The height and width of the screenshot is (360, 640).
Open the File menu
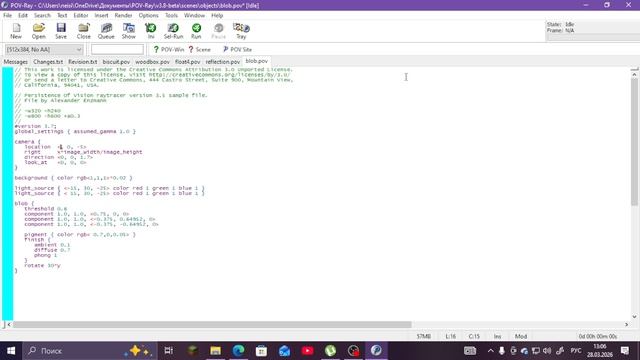[x=7, y=16]
